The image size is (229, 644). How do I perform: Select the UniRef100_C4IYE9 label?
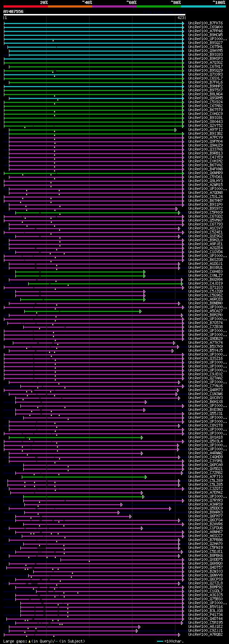click(x=205, y=157)
